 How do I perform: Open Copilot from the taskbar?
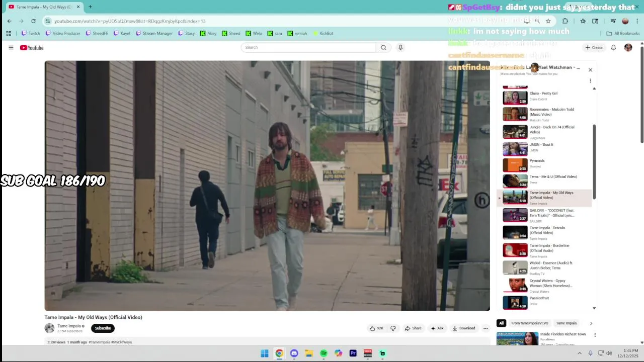pos(338,353)
